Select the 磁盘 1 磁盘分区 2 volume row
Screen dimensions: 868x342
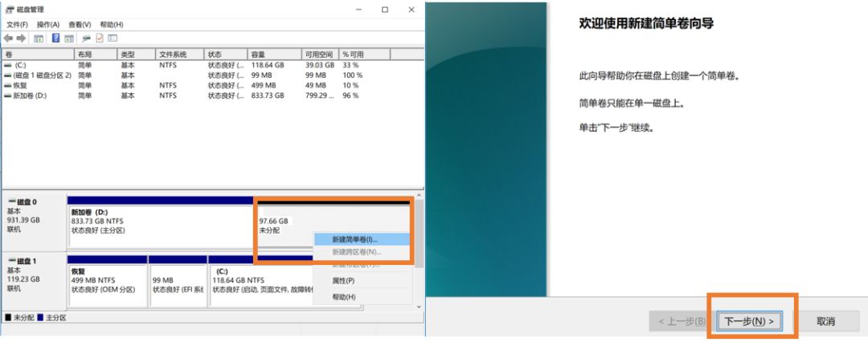pyautogui.click(x=212, y=75)
